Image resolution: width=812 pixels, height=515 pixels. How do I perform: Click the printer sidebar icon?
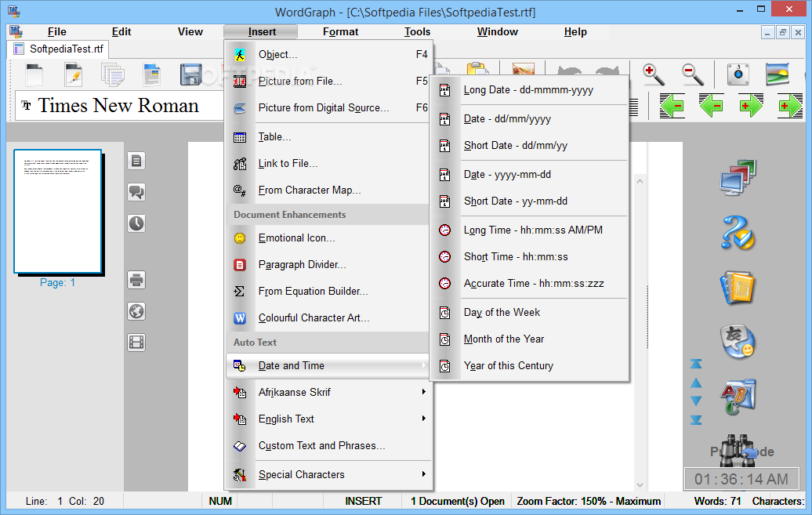click(x=136, y=281)
